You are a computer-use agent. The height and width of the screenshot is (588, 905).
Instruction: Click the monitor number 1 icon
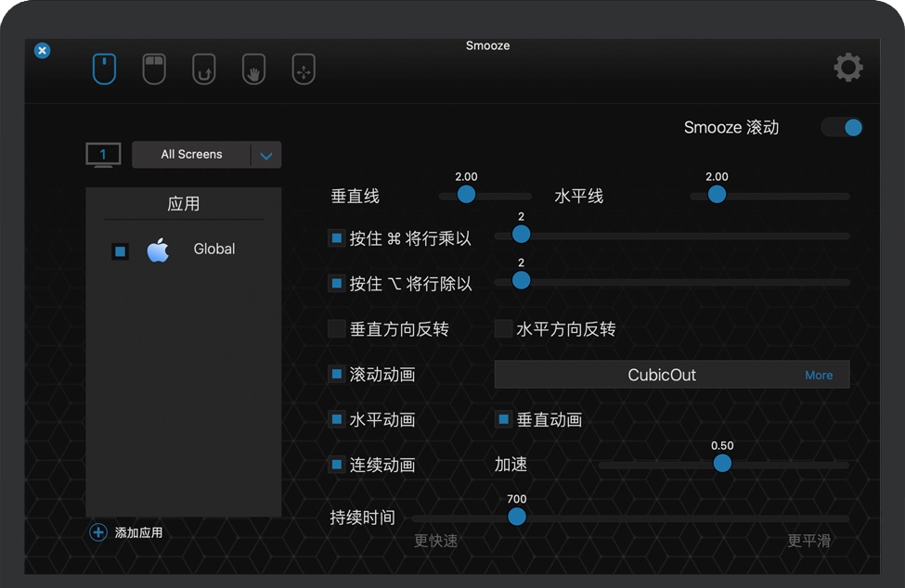pos(103,155)
